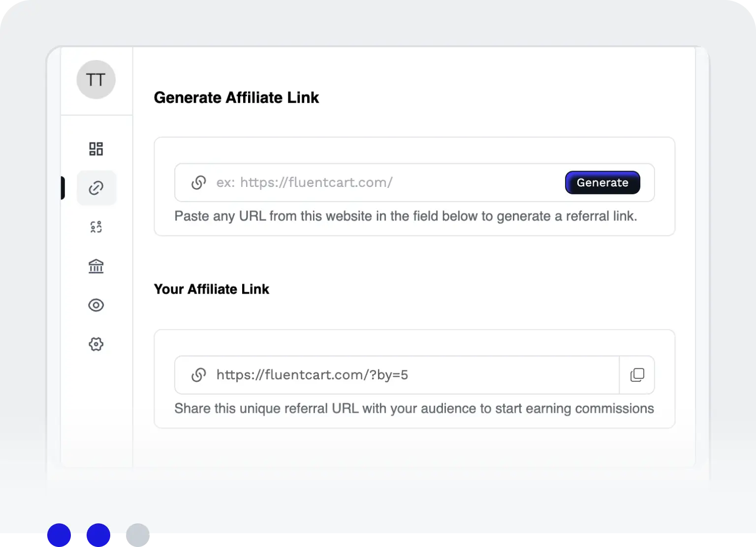Click the Generate Affiliate Link heading
This screenshot has height=547, width=756.
[x=237, y=97]
